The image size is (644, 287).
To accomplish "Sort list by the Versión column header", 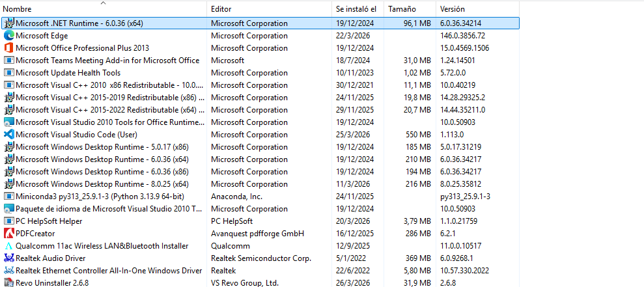I will [x=453, y=9].
